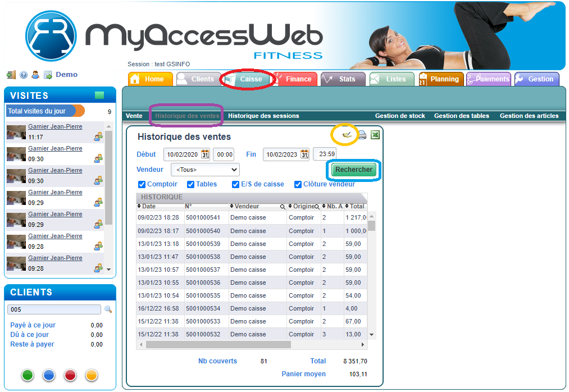Sort the history table by Total column
The width and height of the screenshot is (569, 392).
click(x=357, y=207)
